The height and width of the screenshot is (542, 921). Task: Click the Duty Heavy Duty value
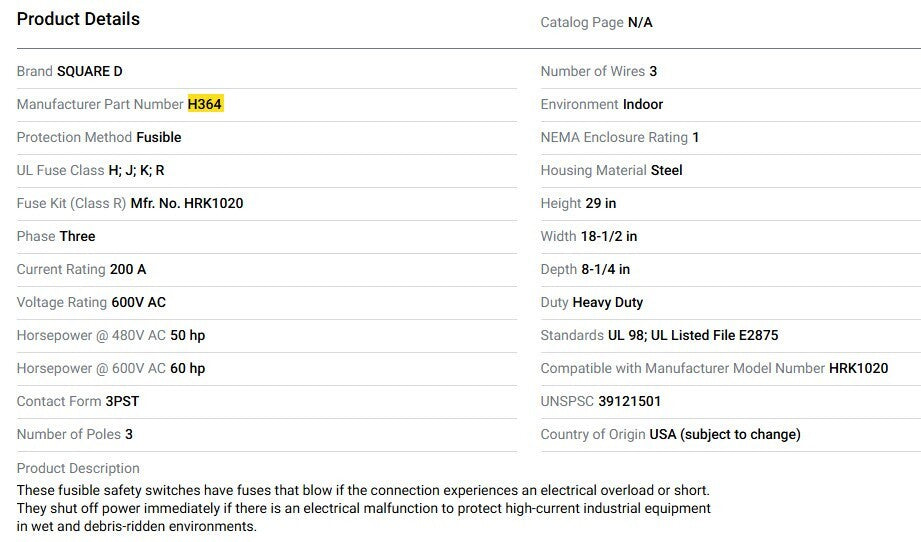pos(608,302)
